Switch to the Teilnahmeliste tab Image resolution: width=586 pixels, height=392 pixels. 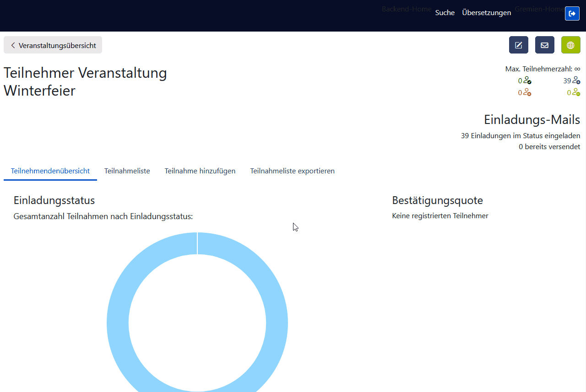pos(127,171)
